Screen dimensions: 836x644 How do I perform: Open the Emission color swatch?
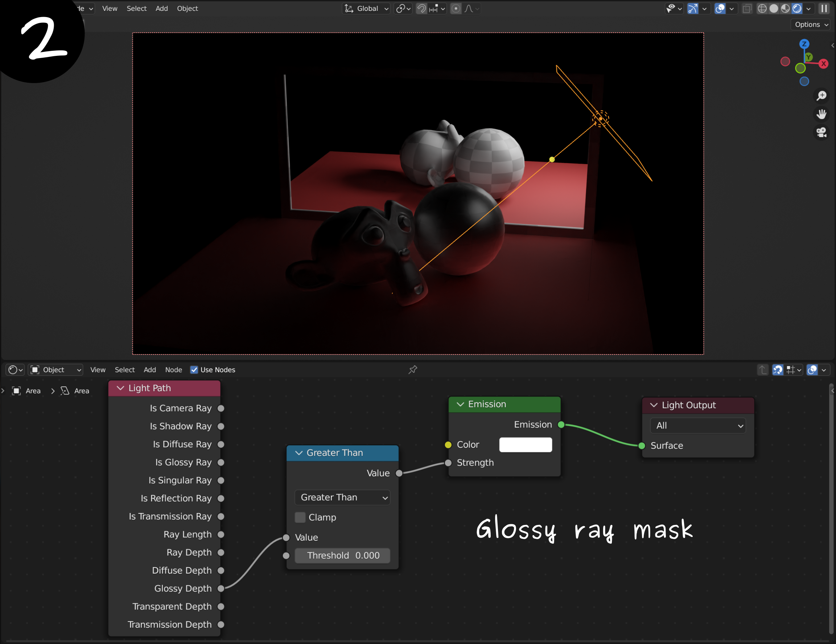[x=525, y=444]
